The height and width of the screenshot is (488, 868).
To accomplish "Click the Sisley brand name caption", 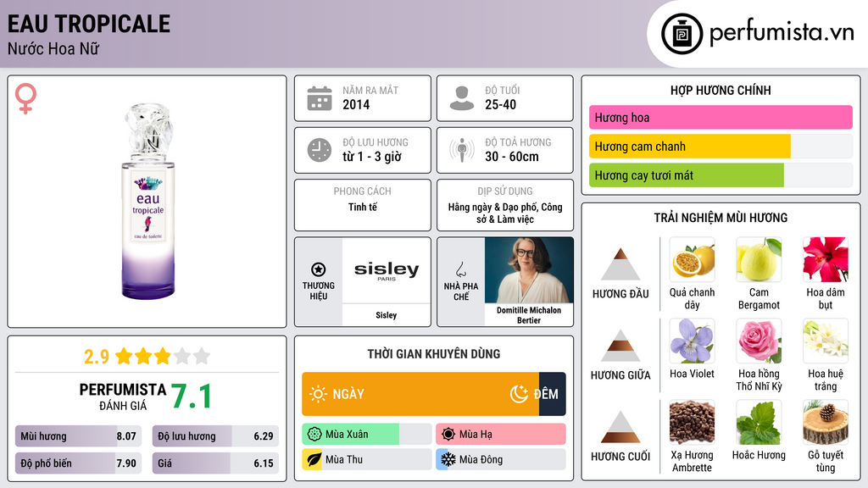I will point(387,315).
